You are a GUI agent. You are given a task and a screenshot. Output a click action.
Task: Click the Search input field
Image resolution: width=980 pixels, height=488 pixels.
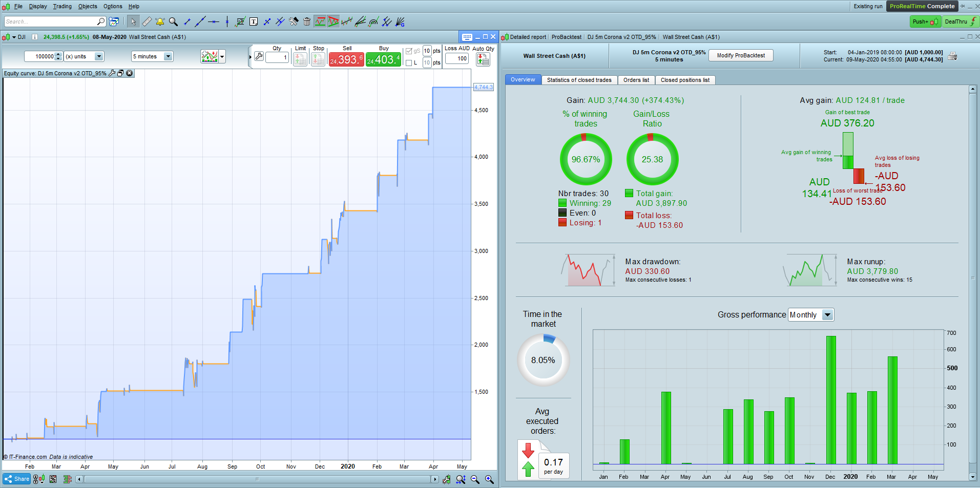pyautogui.click(x=55, y=22)
